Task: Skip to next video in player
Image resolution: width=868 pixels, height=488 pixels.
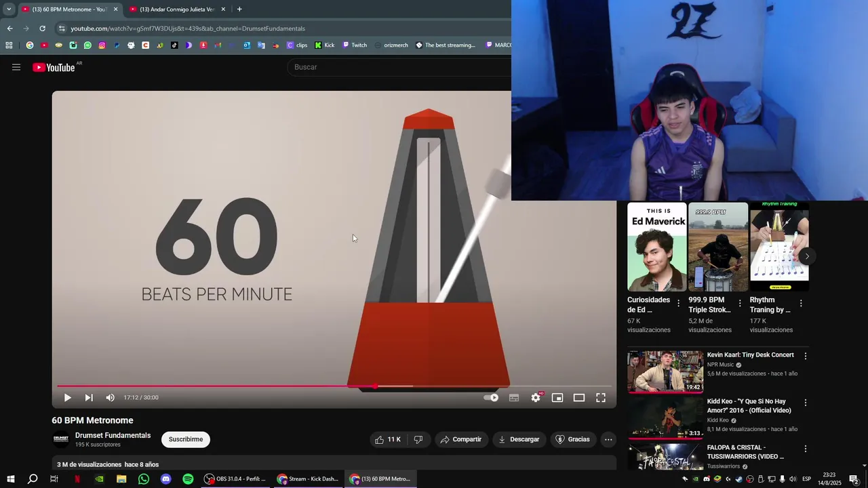Action: [89, 398]
